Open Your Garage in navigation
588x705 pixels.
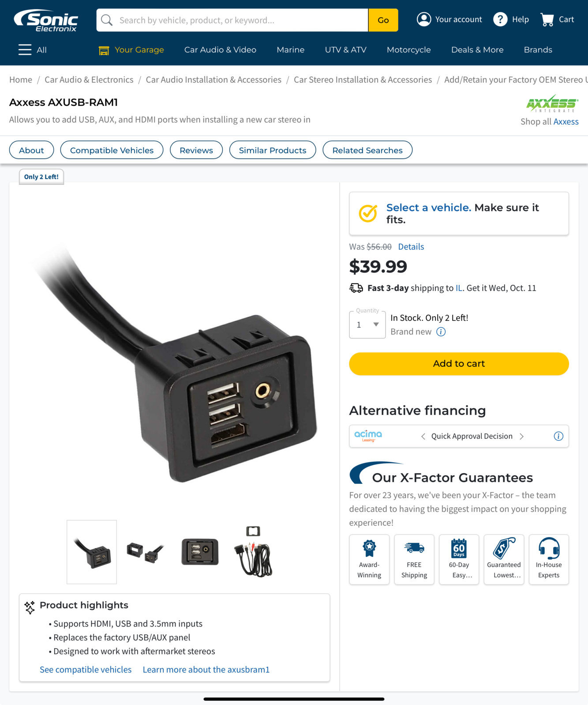click(131, 50)
